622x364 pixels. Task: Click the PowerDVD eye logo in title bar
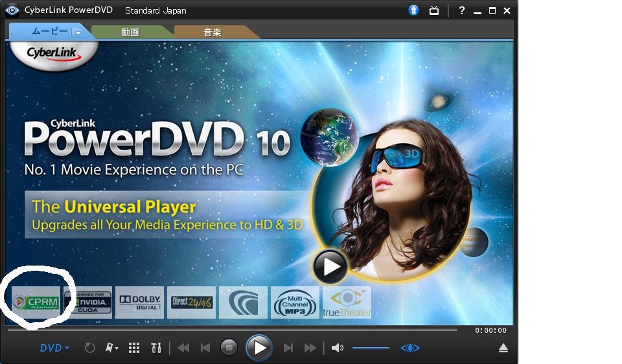[12, 10]
